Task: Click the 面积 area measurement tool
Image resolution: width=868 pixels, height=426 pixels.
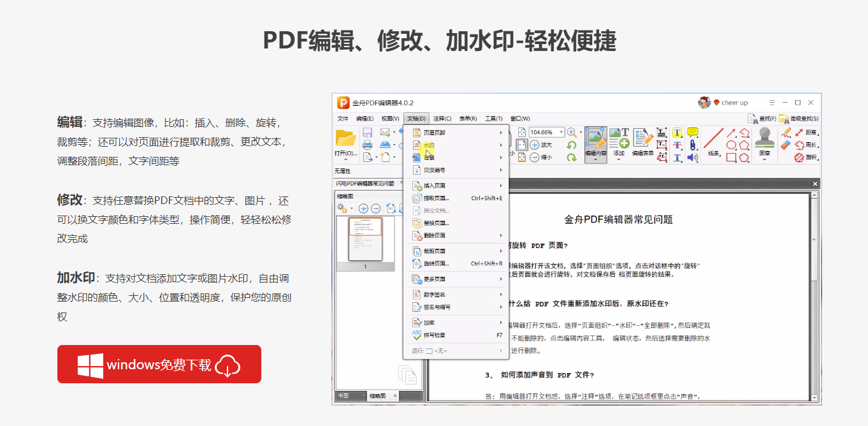Action: pyautogui.click(x=806, y=158)
